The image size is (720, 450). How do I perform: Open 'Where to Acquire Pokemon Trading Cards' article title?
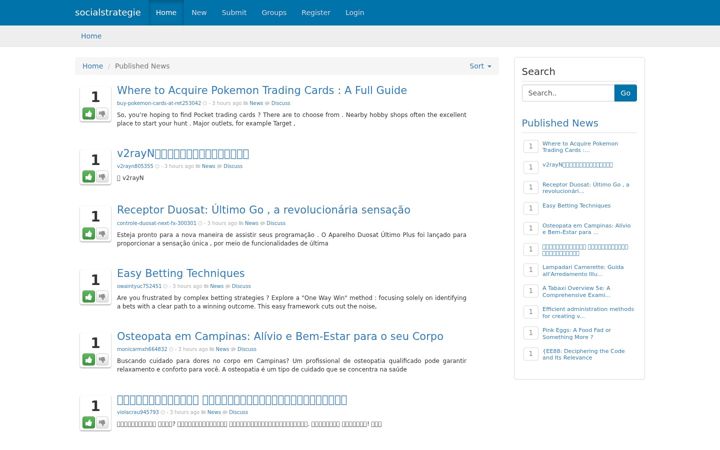[x=262, y=90]
